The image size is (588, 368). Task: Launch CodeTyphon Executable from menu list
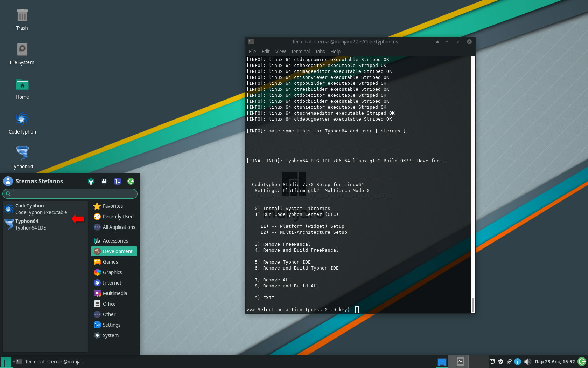[x=45, y=209]
